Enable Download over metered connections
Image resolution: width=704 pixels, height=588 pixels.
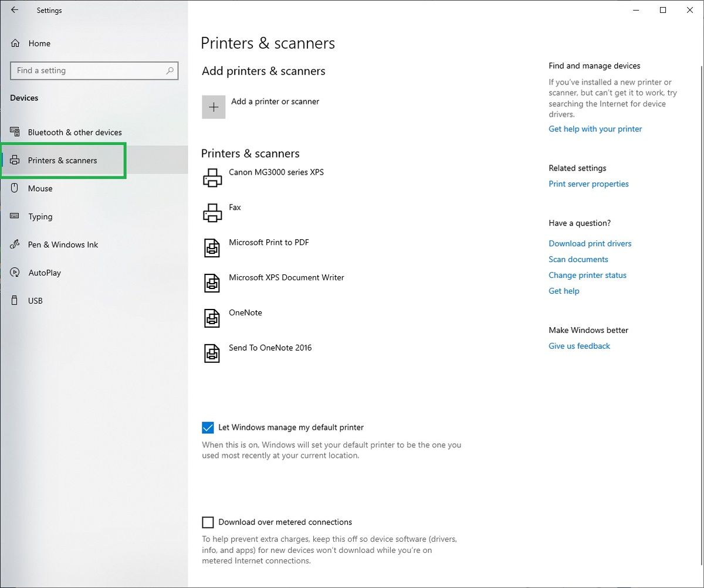[x=208, y=522]
